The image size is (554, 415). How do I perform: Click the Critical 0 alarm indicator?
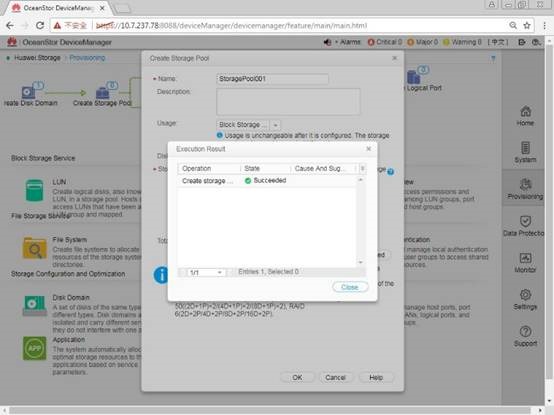(385, 42)
